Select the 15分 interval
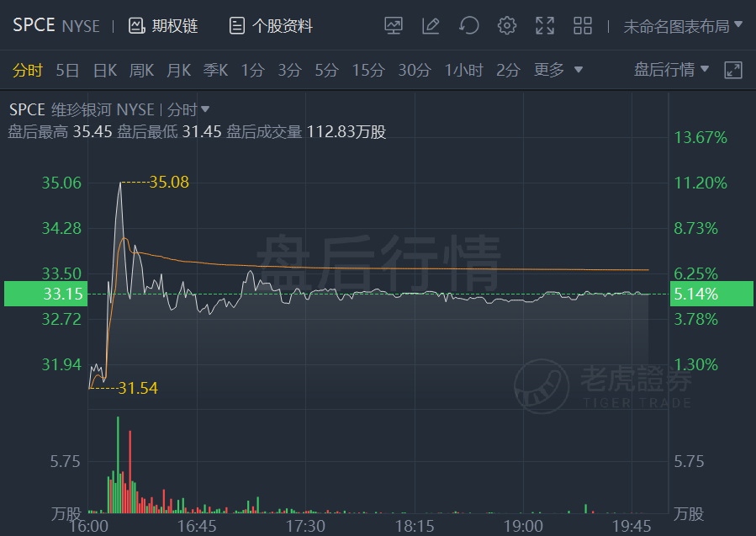 [368, 71]
